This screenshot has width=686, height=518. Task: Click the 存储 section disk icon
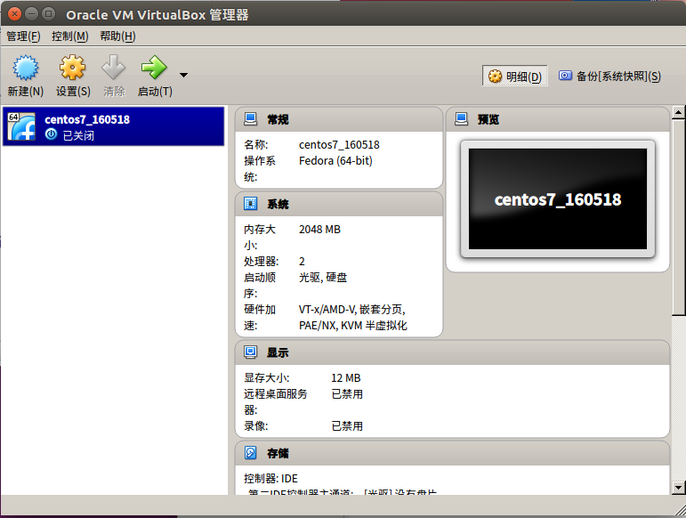click(x=251, y=452)
